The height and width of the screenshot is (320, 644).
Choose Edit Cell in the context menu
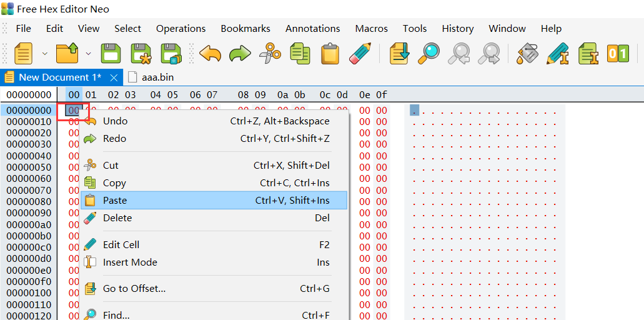tap(214, 245)
